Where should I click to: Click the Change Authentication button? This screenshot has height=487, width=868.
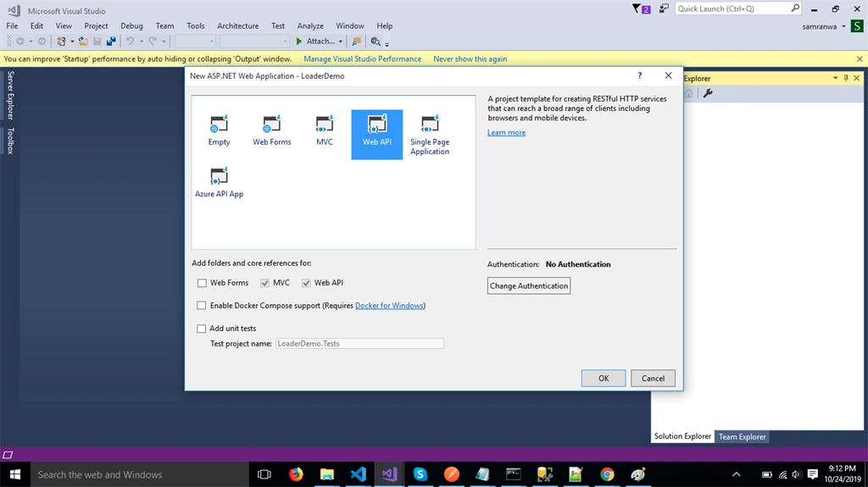pyautogui.click(x=529, y=286)
